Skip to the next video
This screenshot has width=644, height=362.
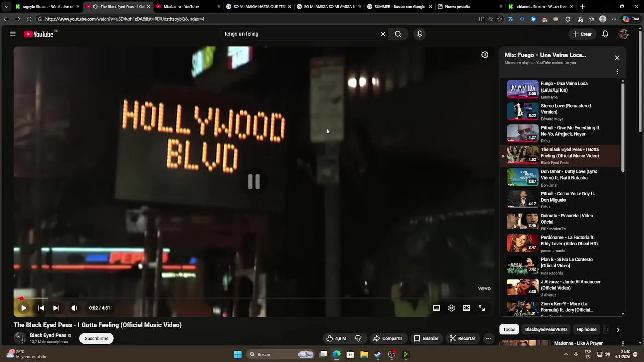coord(56,308)
